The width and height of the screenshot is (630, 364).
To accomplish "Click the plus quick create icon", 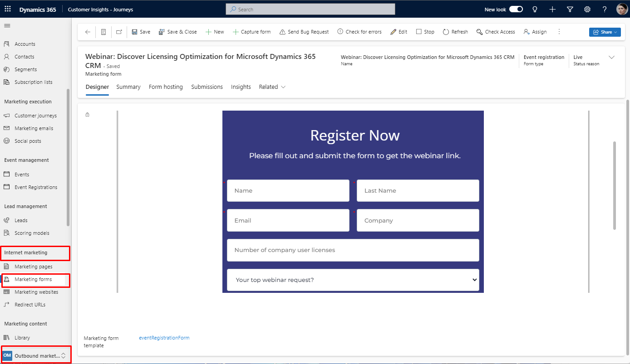I will click(552, 9).
